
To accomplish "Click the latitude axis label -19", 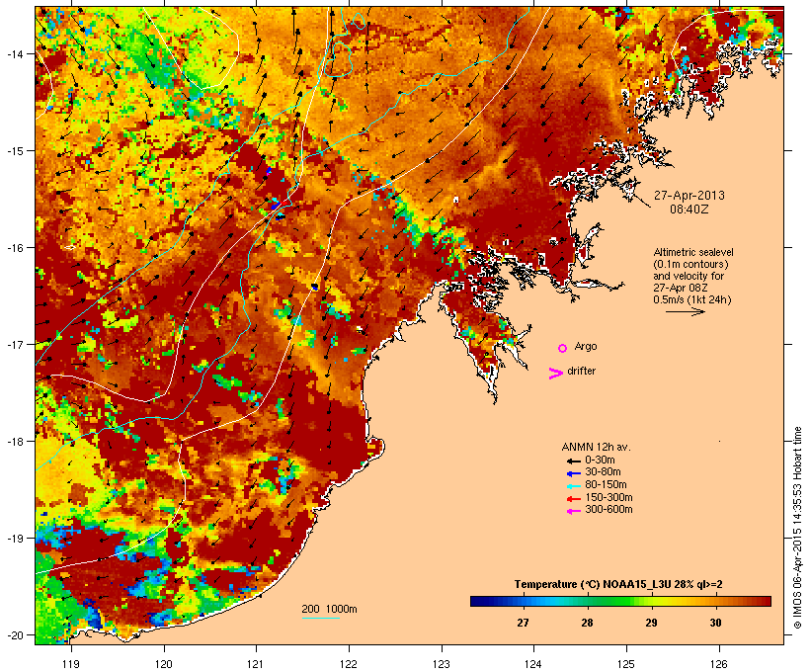I will click(14, 539).
